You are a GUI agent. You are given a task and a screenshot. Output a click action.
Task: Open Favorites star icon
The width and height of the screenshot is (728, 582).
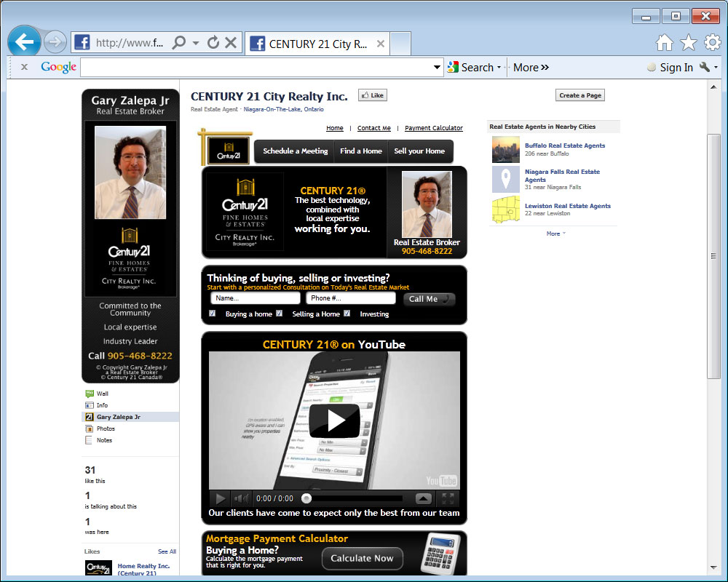[x=689, y=43]
